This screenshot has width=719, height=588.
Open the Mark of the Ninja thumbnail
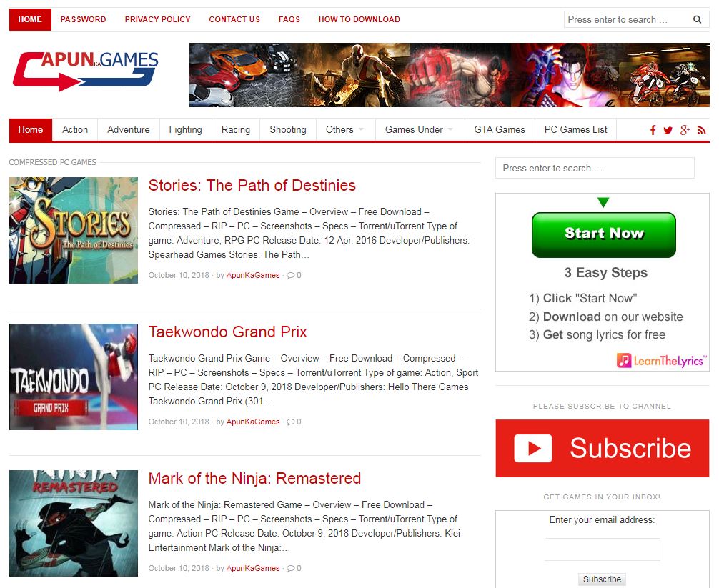coord(74,523)
